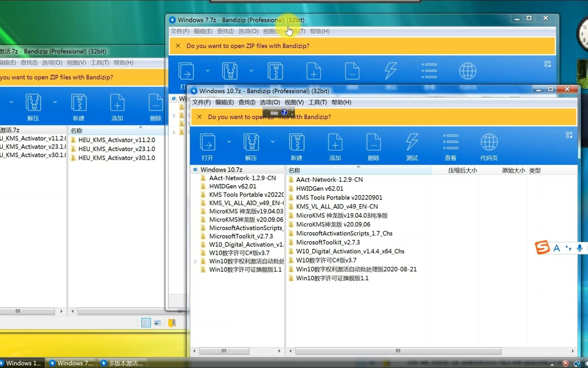This screenshot has width=588, height=368.
Task: Switch to Windows 7 taskbar button
Action: [x=71, y=363]
